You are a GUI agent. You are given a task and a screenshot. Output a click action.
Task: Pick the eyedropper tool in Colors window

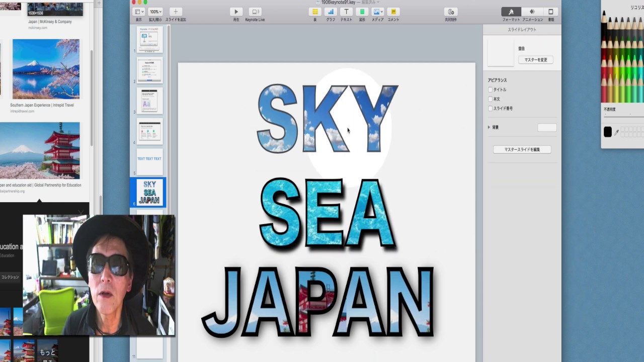pyautogui.click(x=617, y=132)
